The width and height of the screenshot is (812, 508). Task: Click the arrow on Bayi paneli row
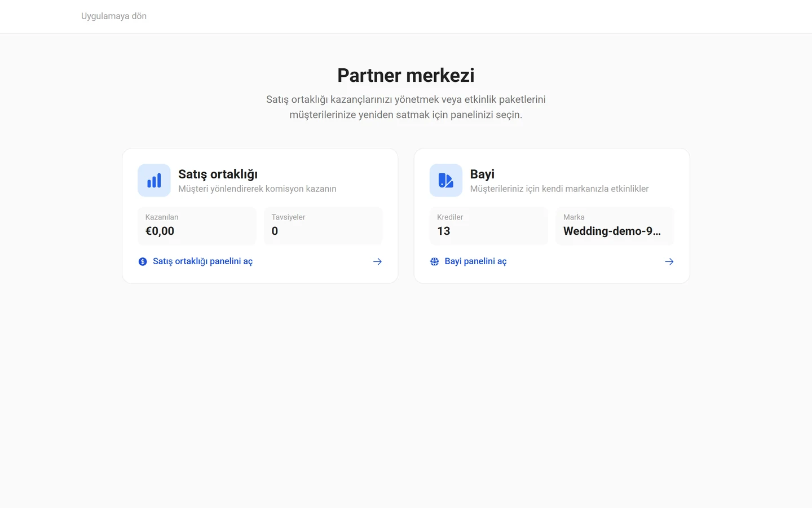tap(669, 261)
